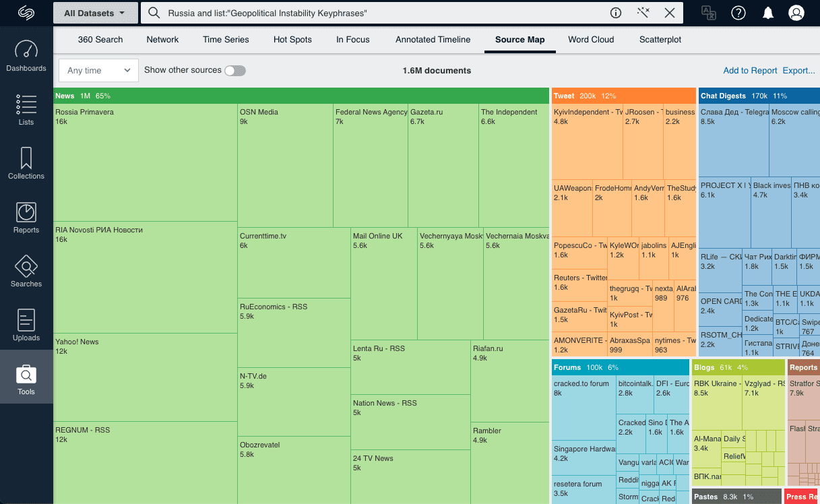The height and width of the screenshot is (504, 820).
Task: Select the RBK Ukraine blog block
Action: [x=717, y=403]
